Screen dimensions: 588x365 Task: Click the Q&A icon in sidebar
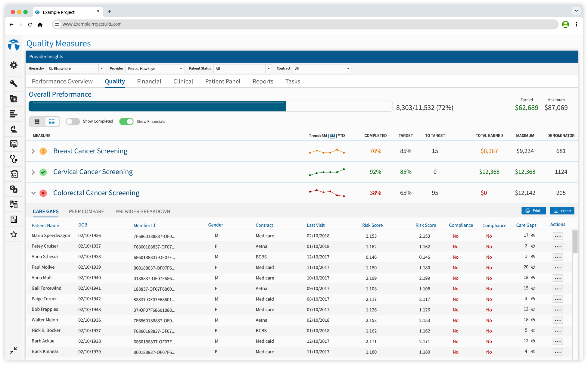click(x=14, y=189)
